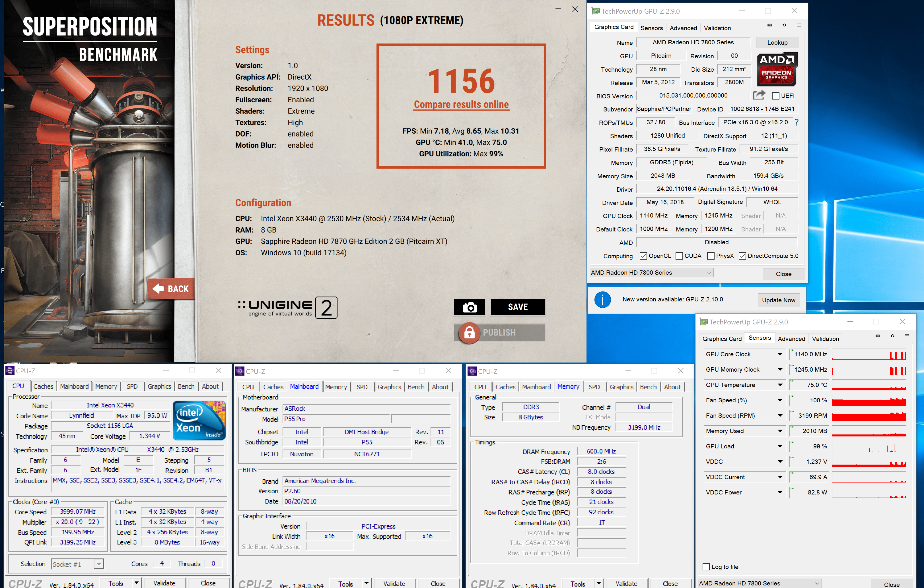
Task: Switch to Advanced tab in top GPU-Z window
Action: [683, 28]
